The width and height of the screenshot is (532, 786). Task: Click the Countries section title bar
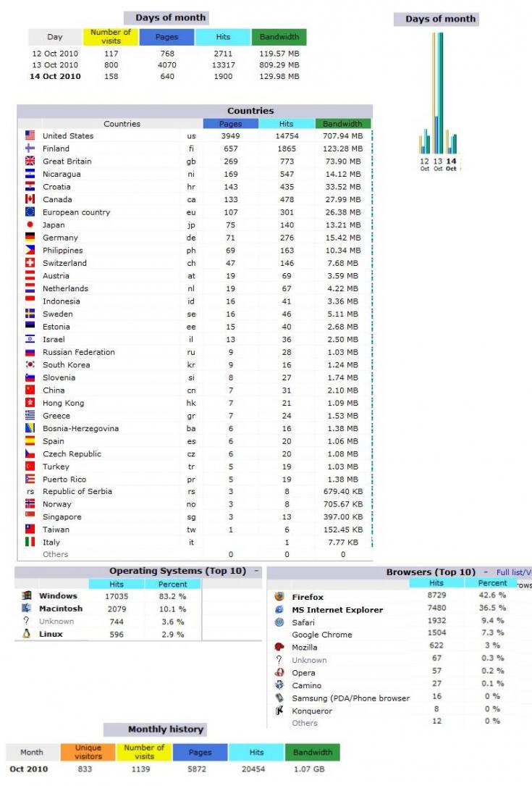[250, 111]
